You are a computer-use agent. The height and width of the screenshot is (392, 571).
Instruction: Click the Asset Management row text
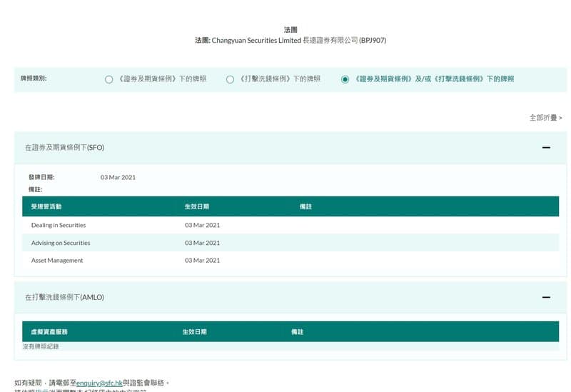pyautogui.click(x=57, y=261)
